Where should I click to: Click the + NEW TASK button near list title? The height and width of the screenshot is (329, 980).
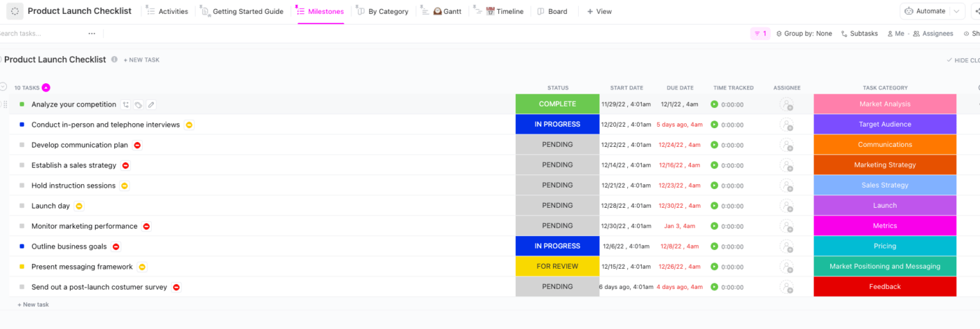click(141, 60)
